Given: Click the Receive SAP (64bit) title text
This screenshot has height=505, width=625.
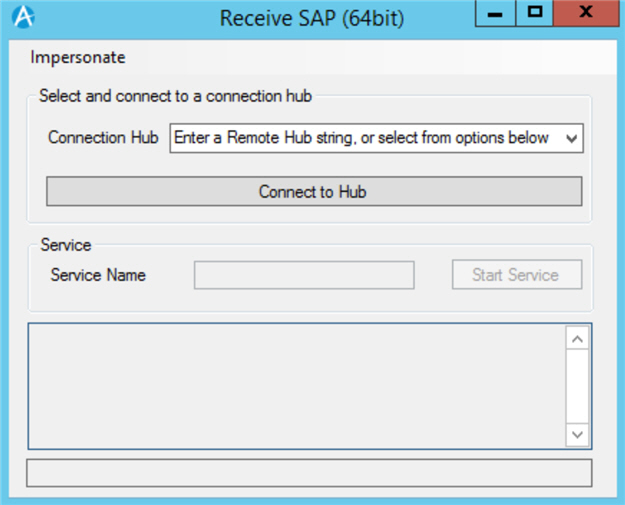Looking at the screenshot, I should (312, 18).
